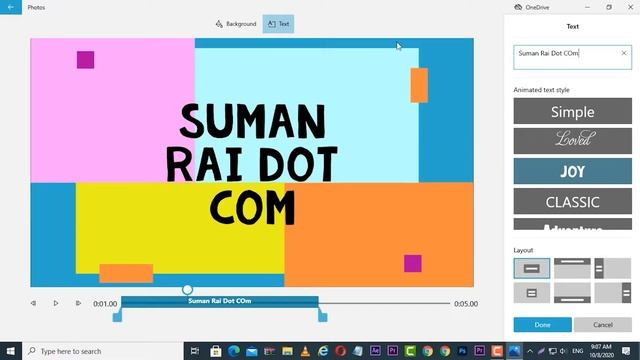The height and width of the screenshot is (360, 640).
Task: Play the video preview
Action: coord(56,303)
